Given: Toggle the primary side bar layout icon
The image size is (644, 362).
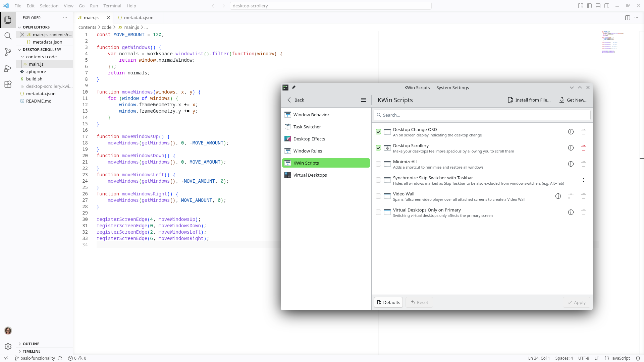Looking at the screenshot, I should (589, 6).
